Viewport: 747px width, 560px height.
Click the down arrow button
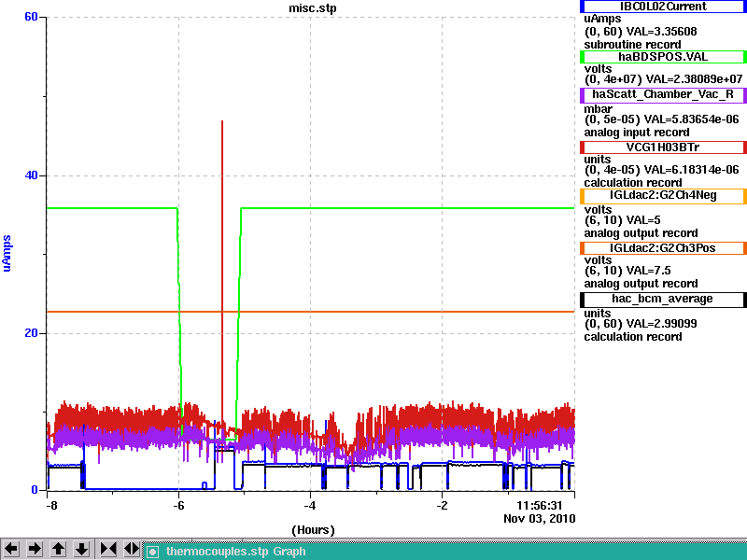coord(82,549)
